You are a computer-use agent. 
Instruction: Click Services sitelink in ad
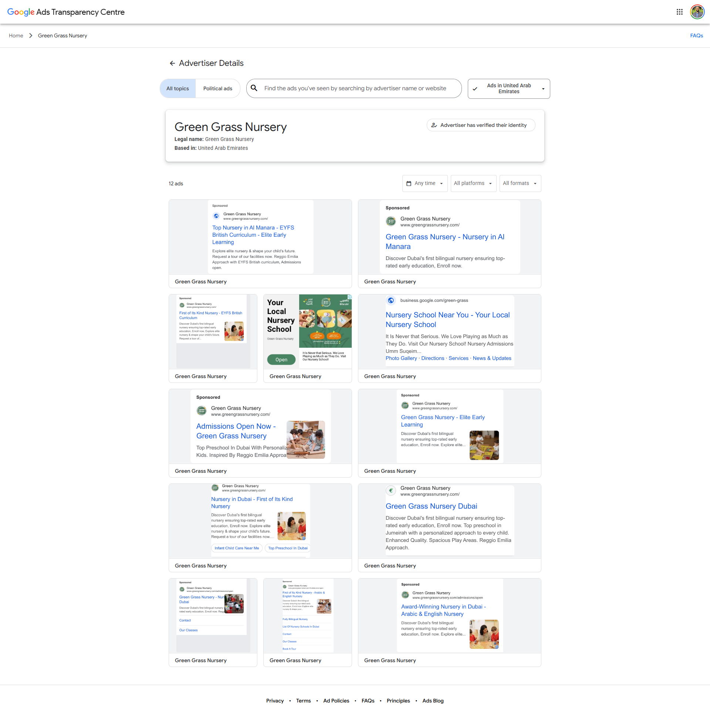(458, 358)
